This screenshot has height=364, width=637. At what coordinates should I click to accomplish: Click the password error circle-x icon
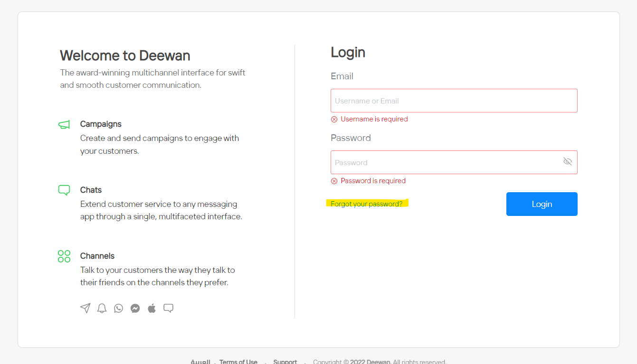[334, 181]
